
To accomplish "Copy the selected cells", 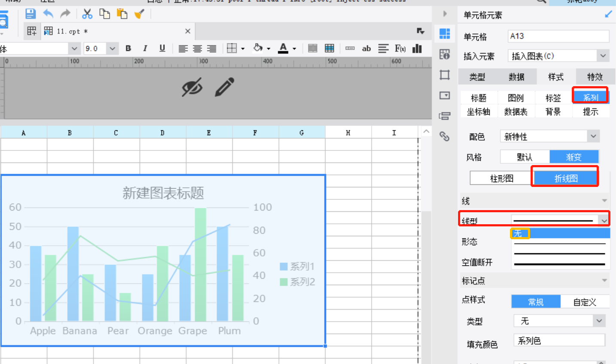I will 105,14.
